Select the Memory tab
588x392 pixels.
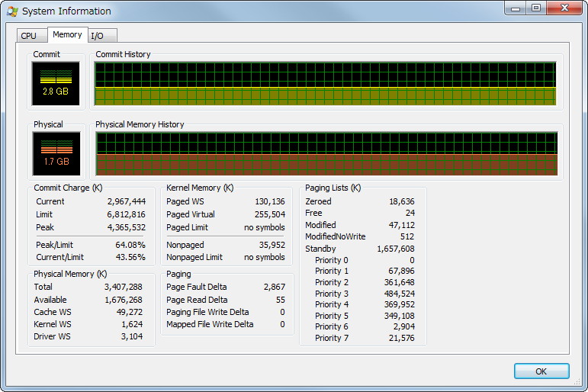[x=68, y=34]
